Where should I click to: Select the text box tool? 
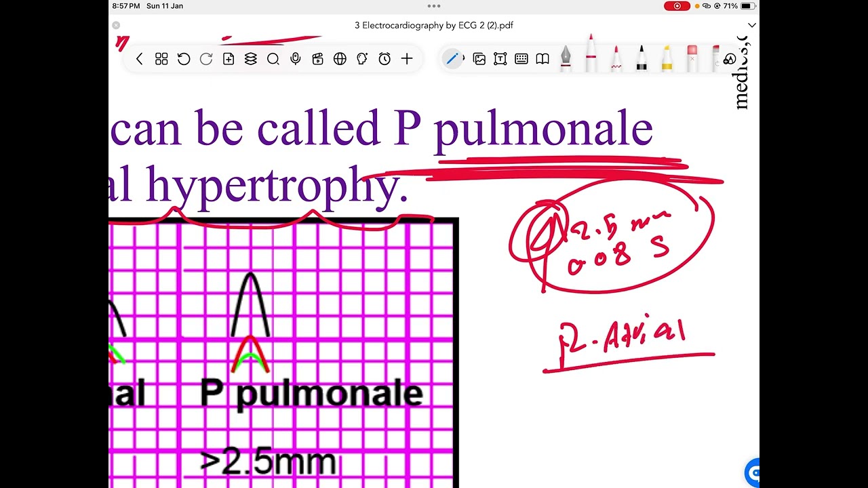pos(500,59)
